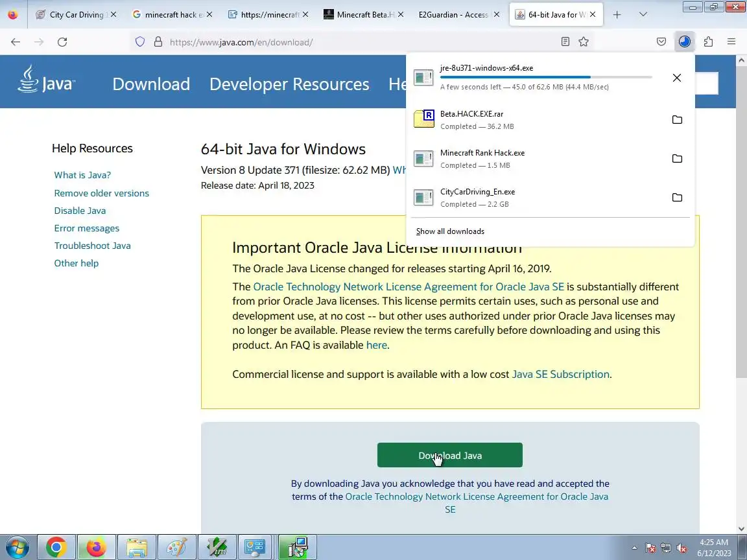
Task: Open the Firefox hamburger application menu
Action: pyautogui.click(x=731, y=42)
